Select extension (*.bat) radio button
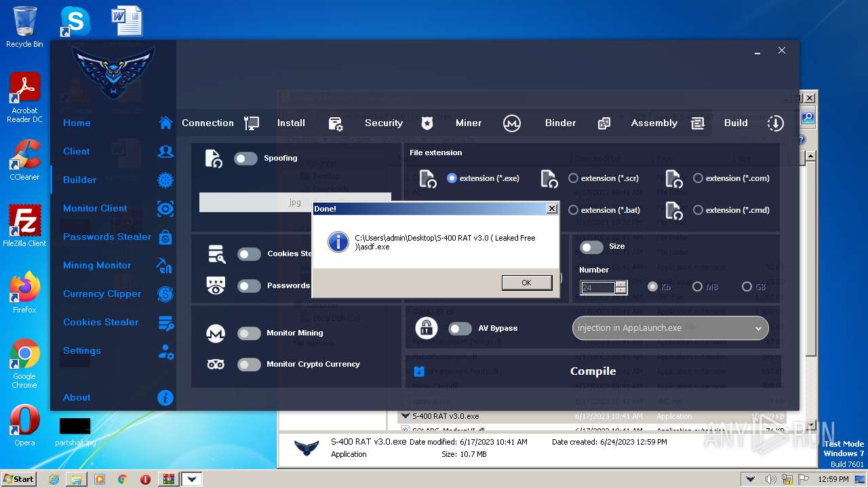 [x=574, y=210]
